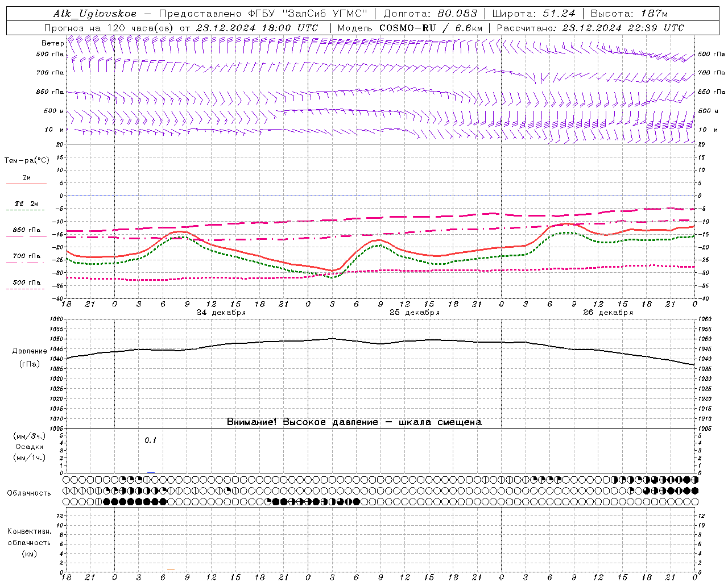
Task: Click the line sample under 2м legend
Action: [x=26, y=184]
